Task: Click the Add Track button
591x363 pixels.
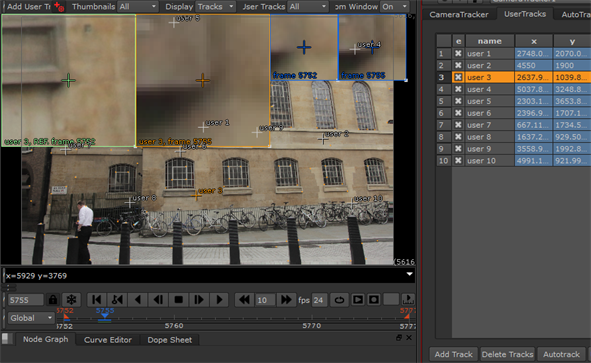Action: click(453, 354)
